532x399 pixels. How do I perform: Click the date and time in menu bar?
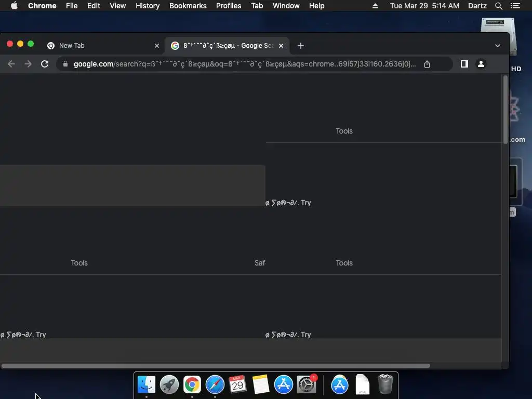click(424, 6)
